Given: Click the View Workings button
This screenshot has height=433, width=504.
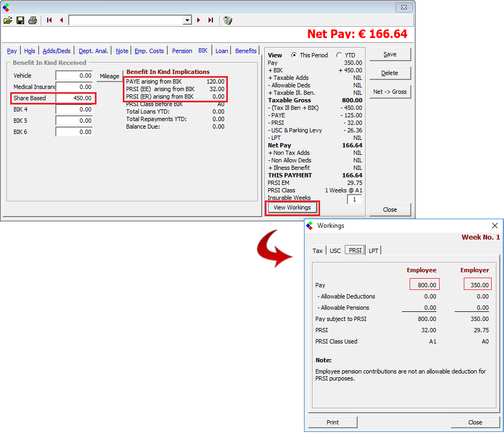Looking at the screenshot, I should point(292,208).
